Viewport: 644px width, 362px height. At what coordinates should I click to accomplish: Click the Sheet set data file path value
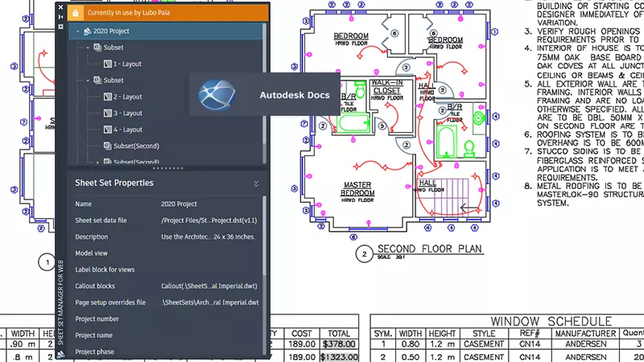pos(209,220)
